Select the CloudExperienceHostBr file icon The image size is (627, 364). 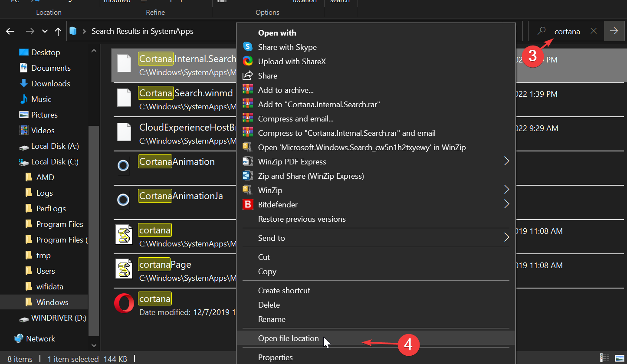click(124, 132)
